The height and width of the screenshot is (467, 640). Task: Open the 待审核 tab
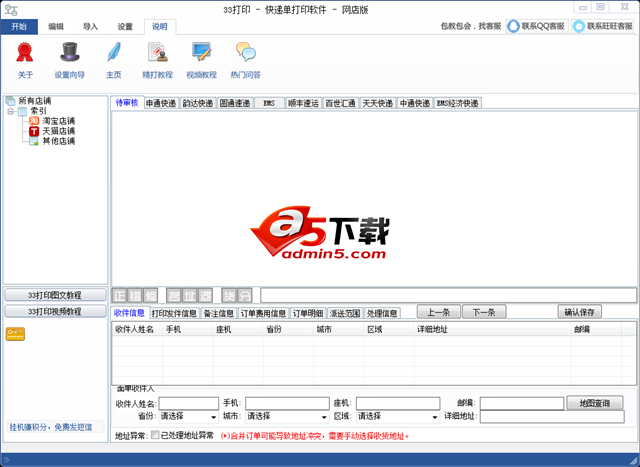127,102
